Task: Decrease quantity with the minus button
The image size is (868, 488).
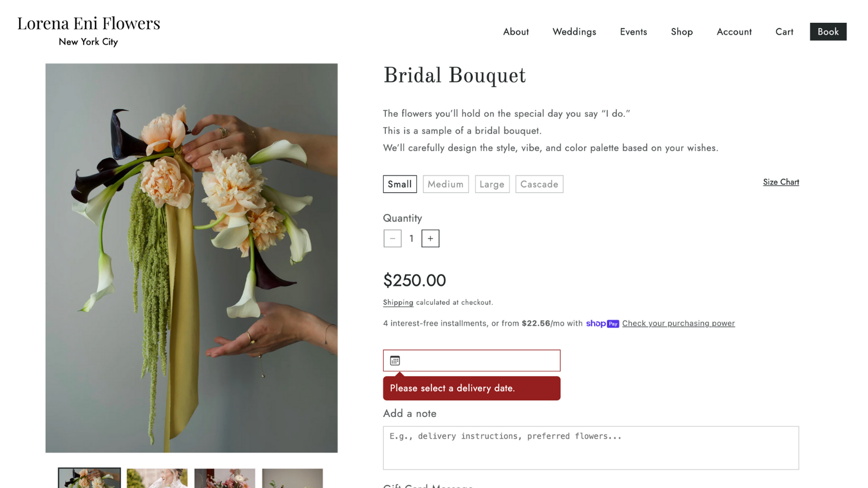Action: [x=392, y=239]
